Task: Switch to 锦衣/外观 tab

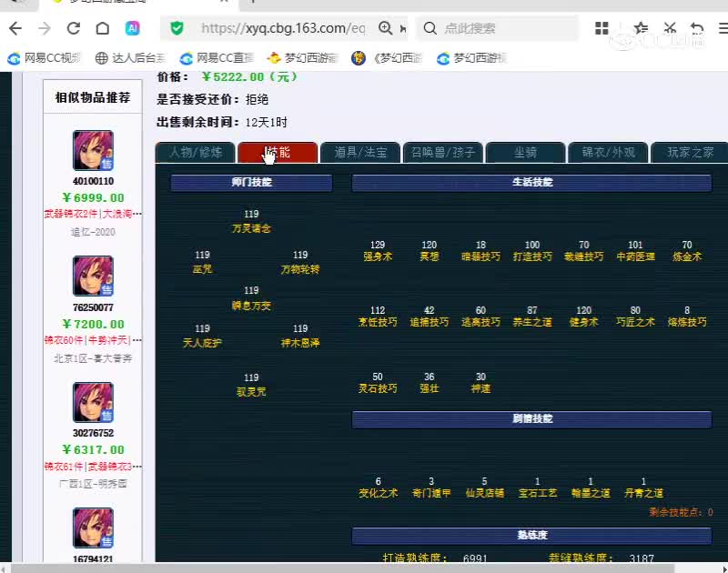Action: (608, 153)
